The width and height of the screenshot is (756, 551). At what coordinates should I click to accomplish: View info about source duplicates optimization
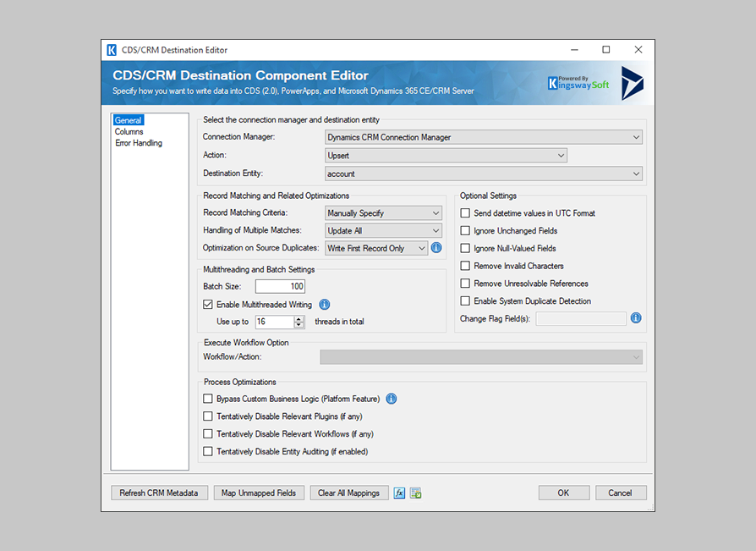click(436, 247)
